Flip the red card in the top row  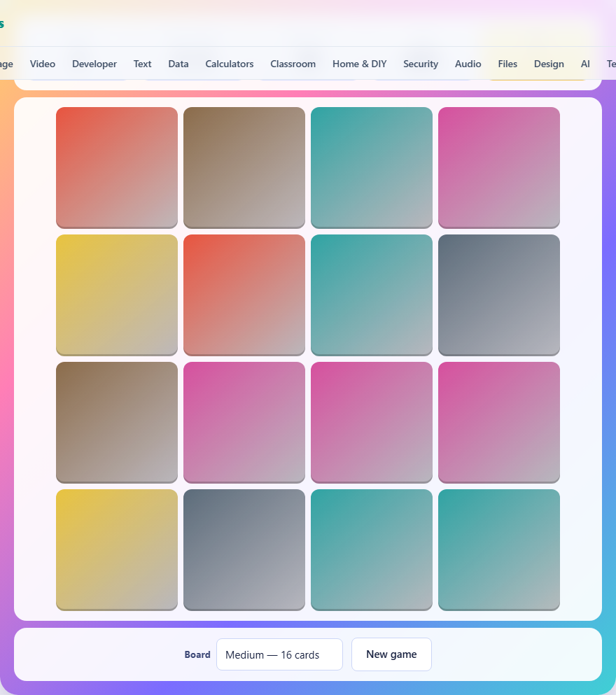click(117, 167)
